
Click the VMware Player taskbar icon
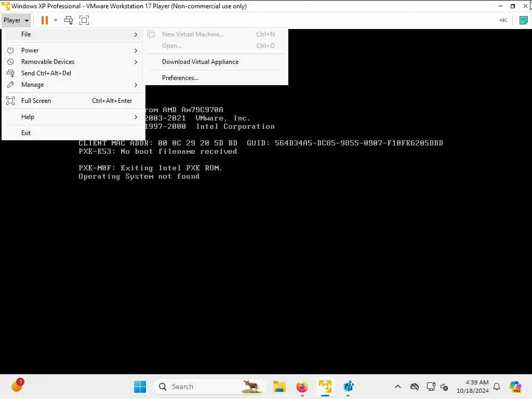point(325,387)
